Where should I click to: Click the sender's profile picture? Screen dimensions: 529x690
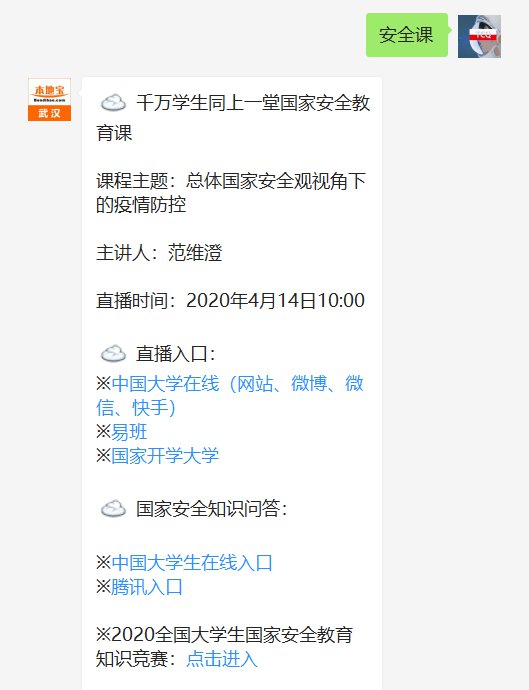tap(479, 36)
